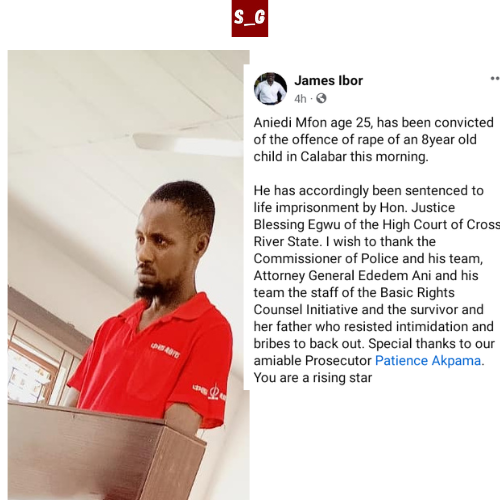
Task: Click the sentence You are a rising star
Action: point(313,378)
